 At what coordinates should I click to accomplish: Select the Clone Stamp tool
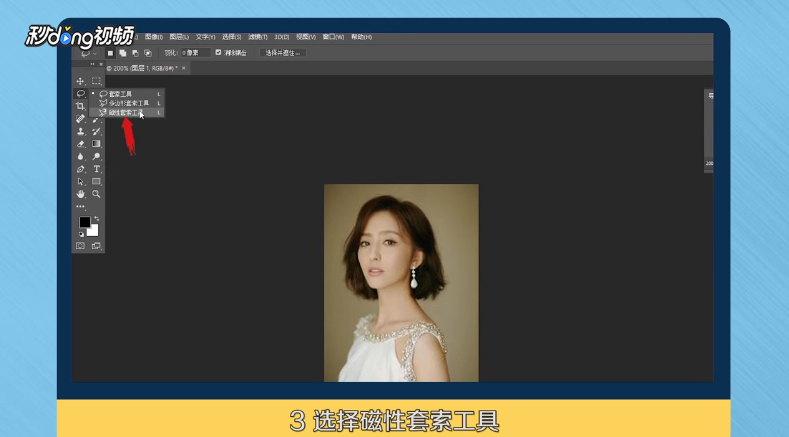80,131
